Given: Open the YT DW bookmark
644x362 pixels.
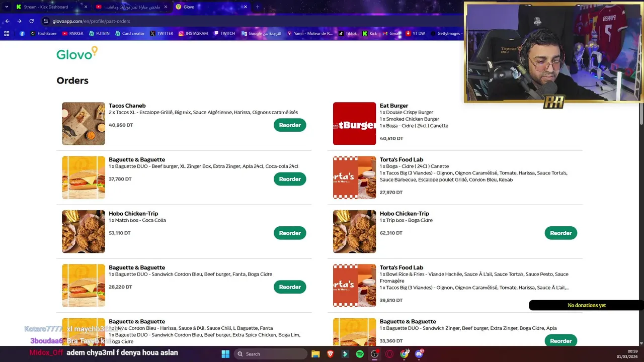Looking at the screenshot, I should click(415, 34).
